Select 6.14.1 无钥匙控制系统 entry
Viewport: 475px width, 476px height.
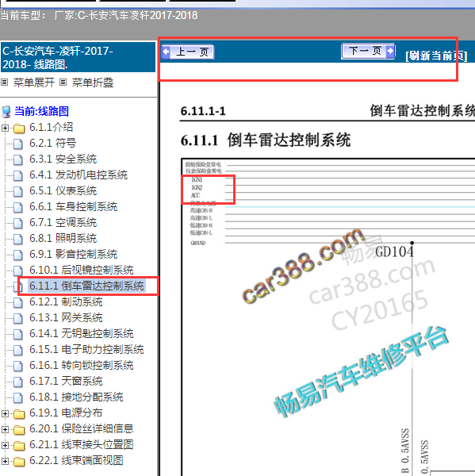click(82, 334)
